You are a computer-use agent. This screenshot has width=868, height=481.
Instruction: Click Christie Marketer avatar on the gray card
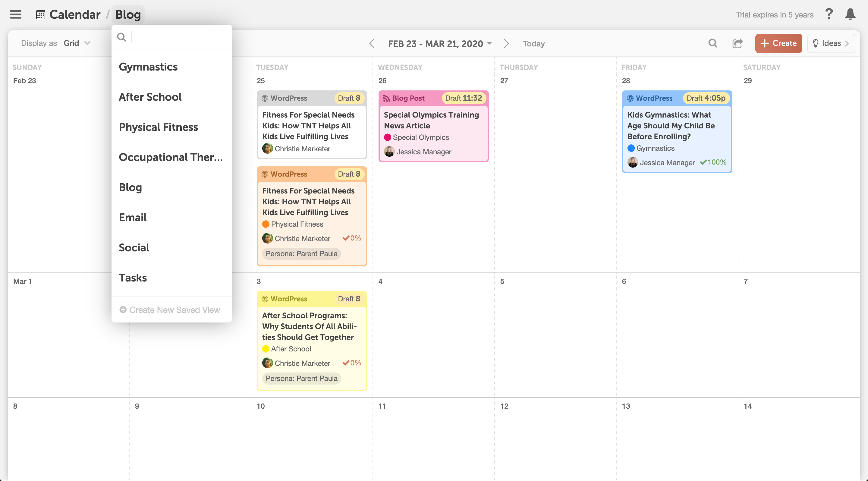(x=268, y=149)
